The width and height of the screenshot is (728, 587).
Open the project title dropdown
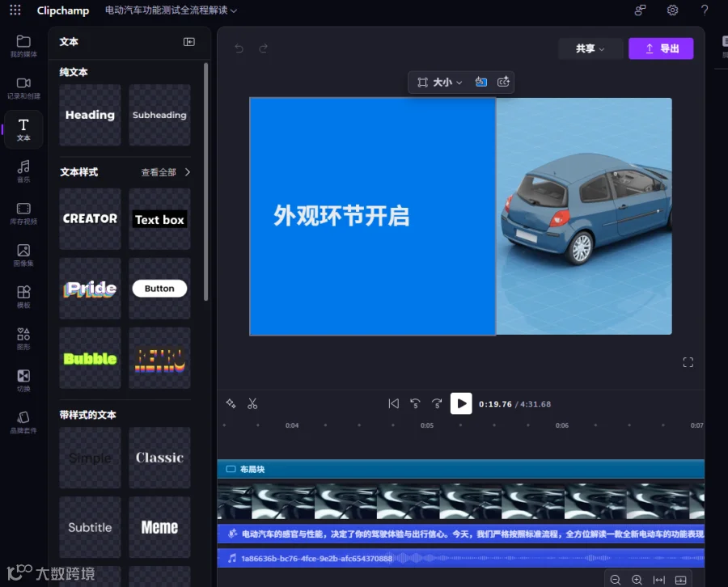[171, 11]
